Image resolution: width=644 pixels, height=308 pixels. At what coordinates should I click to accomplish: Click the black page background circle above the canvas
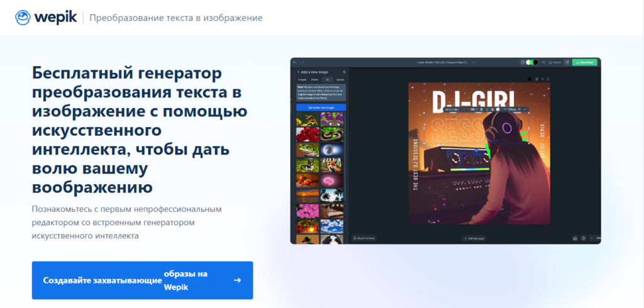530,79
